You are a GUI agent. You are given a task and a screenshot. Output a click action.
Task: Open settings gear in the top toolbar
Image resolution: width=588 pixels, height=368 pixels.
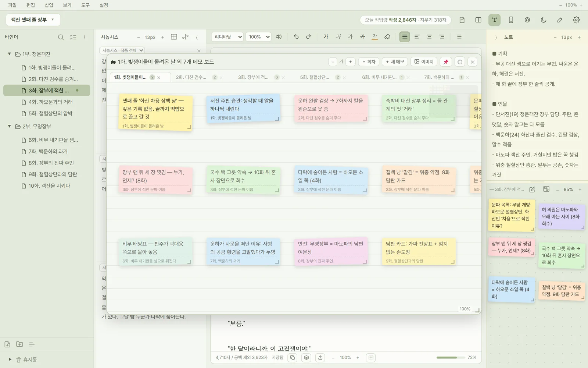pyautogui.click(x=576, y=20)
